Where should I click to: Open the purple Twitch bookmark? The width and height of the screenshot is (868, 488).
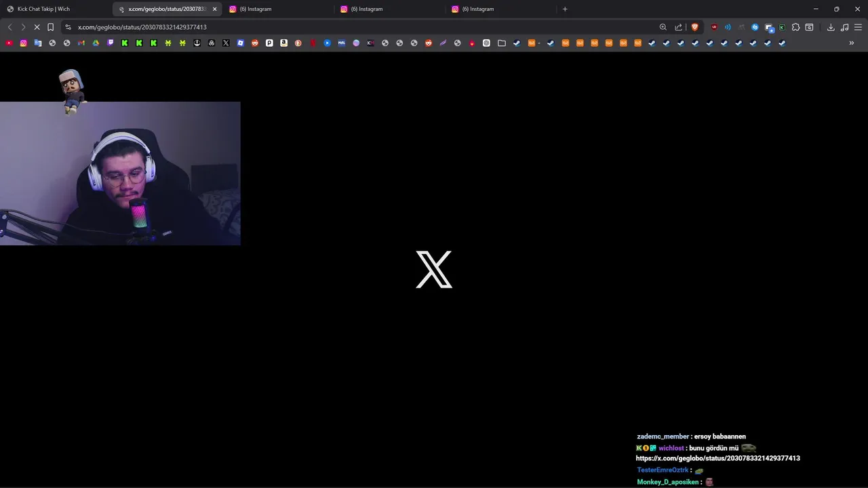pos(111,43)
